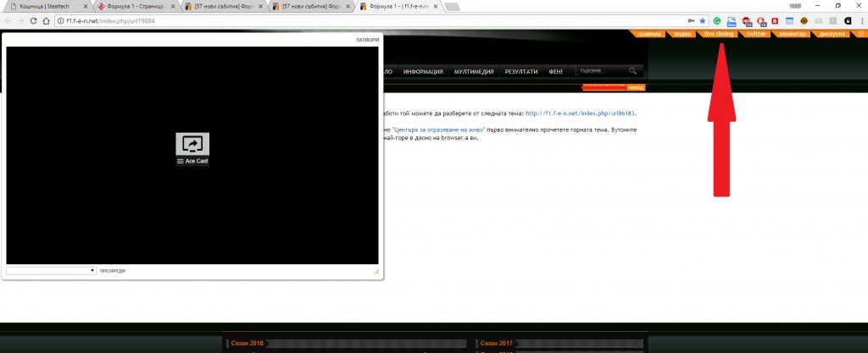
Task: Click the blue calendar extension icon
Action: point(790,21)
